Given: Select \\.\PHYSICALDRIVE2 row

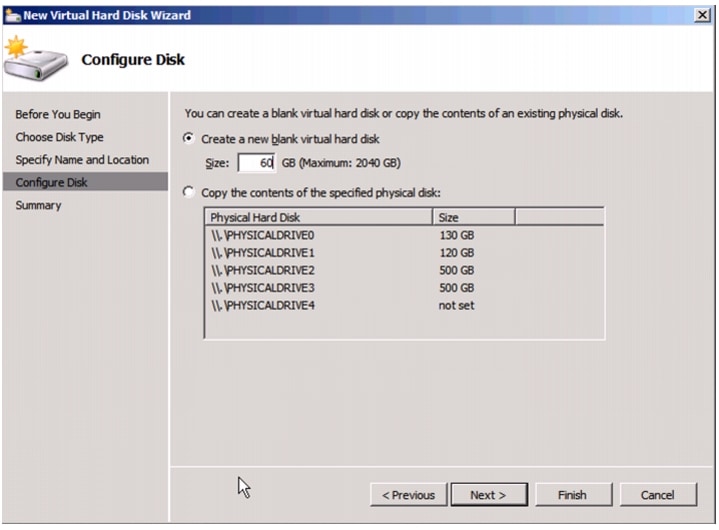Looking at the screenshot, I should [x=404, y=270].
